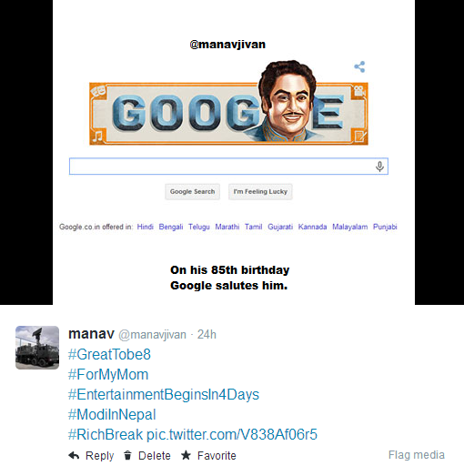Click 'On his 85th birthday' caption text
464x476 pixels.
pos(229,270)
